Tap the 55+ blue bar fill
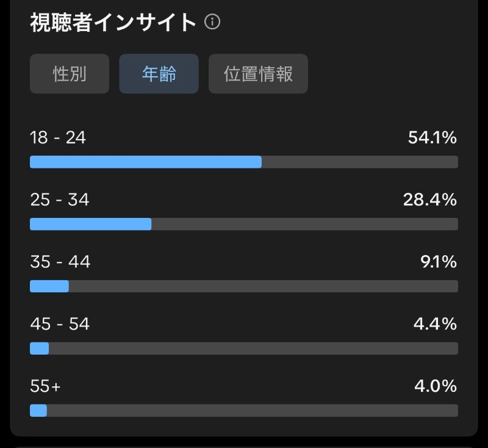Screen dimensions: 488x448 (x=38, y=411)
